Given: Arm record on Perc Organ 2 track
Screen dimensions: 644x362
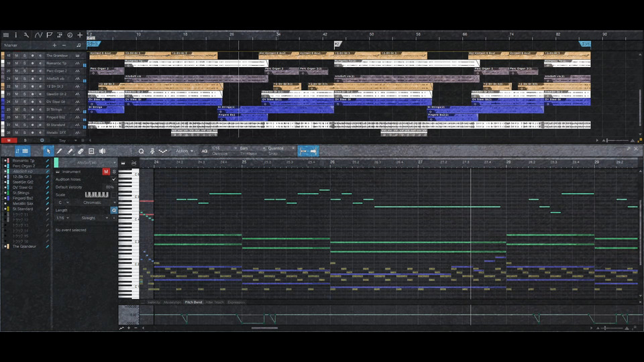Looking at the screenshot, I should click(32, 71).
